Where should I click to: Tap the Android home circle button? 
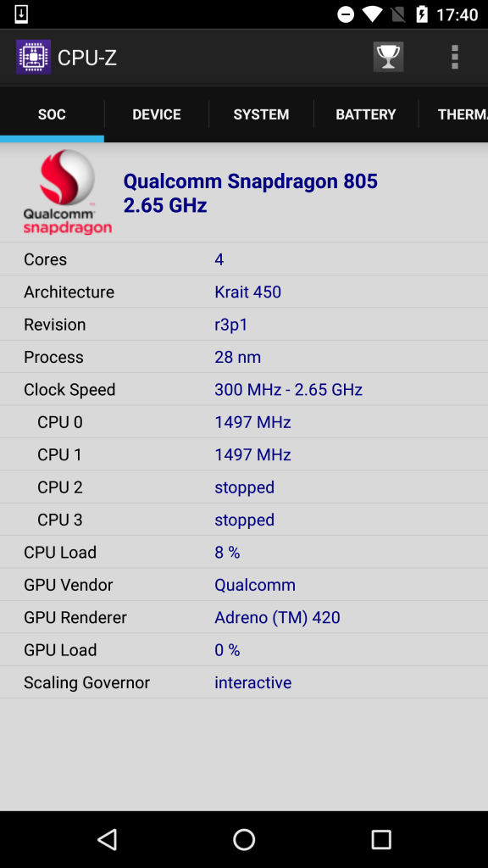[x=244, y=839]
